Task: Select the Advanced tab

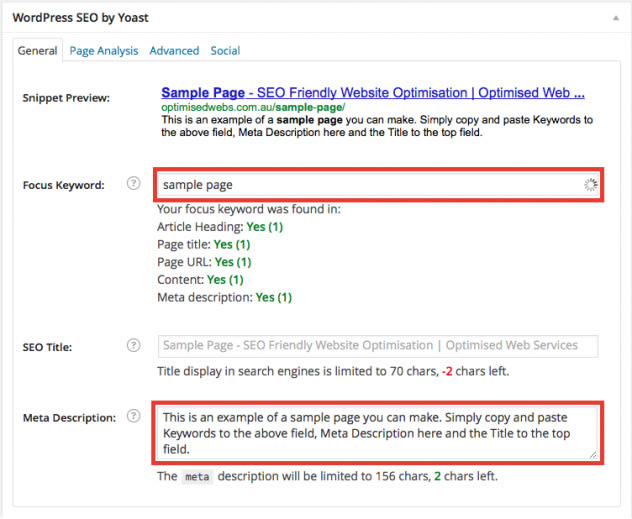Action: [x=174, y=51]
